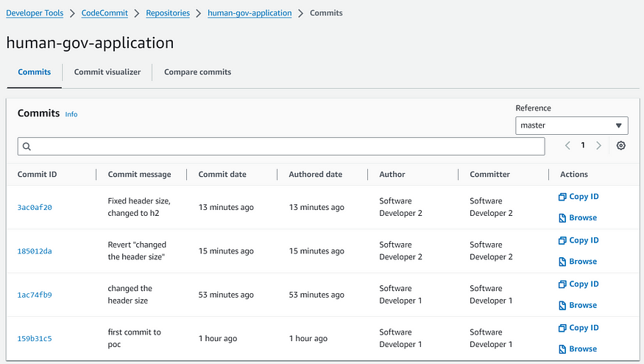The image size is (644, 364).
Task: Browse files at commit 1ac74fb9
Action: [x=578, y=305]
